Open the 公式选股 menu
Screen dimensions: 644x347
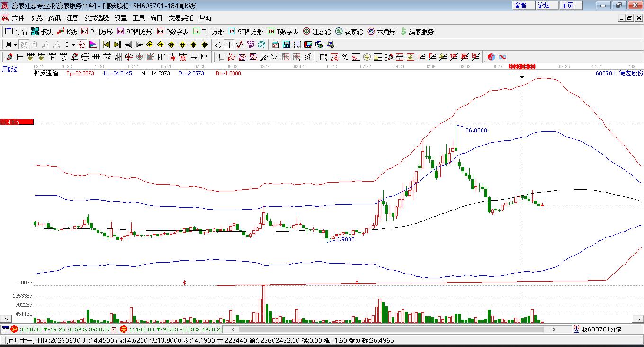click(x=97, y=18)
